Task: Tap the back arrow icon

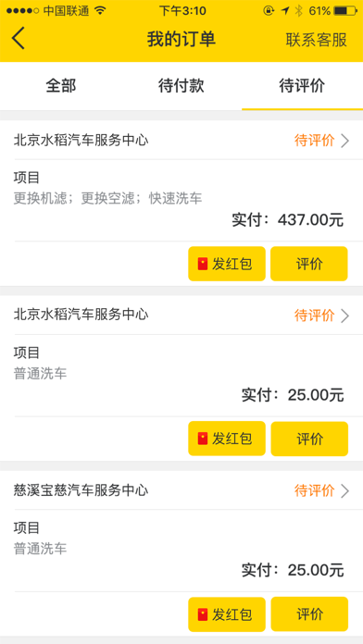Action: (x=19, y=39)
